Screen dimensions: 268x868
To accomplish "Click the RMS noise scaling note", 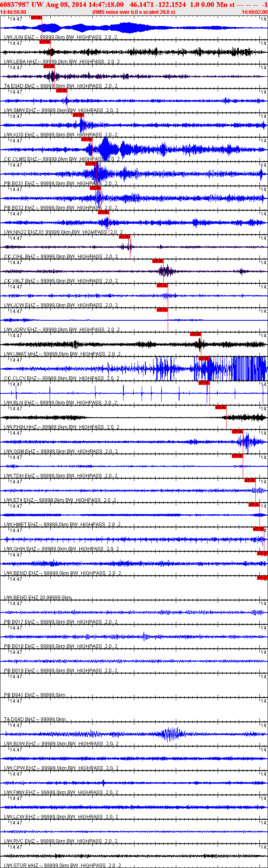I will pos(134,12).
